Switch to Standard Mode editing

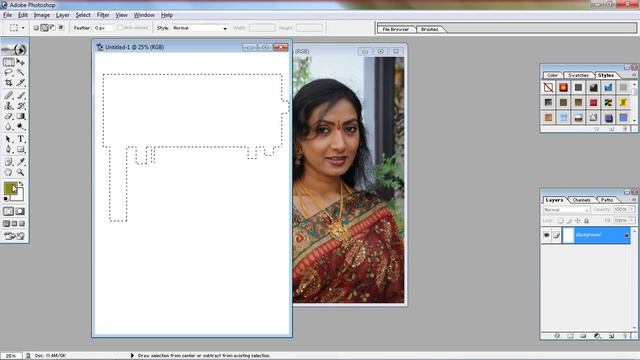coord(9,211)
